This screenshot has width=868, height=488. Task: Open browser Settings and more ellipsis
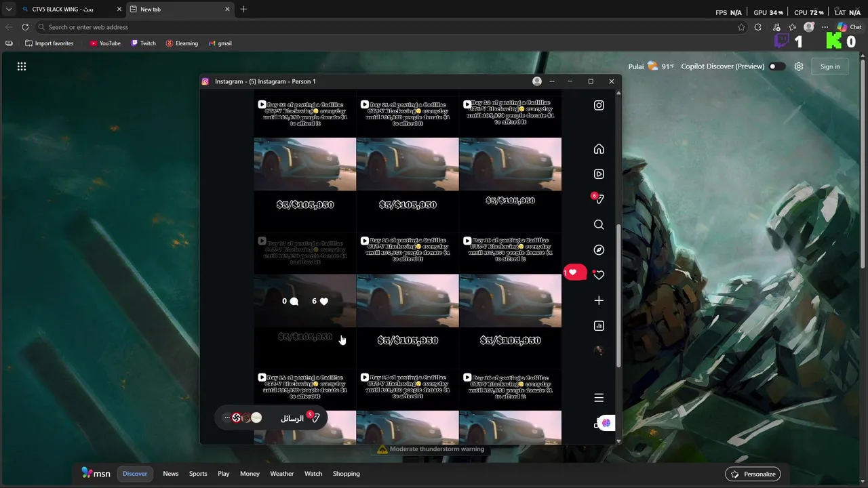pyautogui.click(x=825, y=27)
